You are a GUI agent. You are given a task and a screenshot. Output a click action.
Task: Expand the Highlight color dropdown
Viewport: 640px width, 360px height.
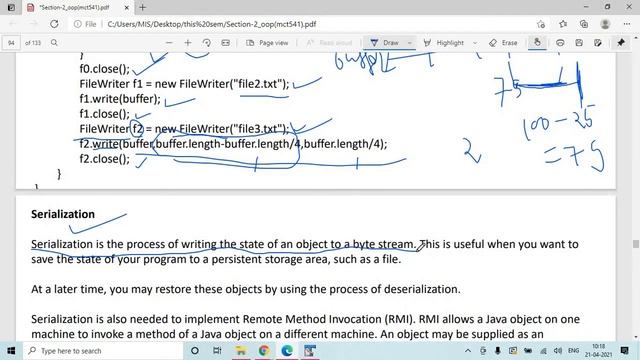click(x=475, y=42)
